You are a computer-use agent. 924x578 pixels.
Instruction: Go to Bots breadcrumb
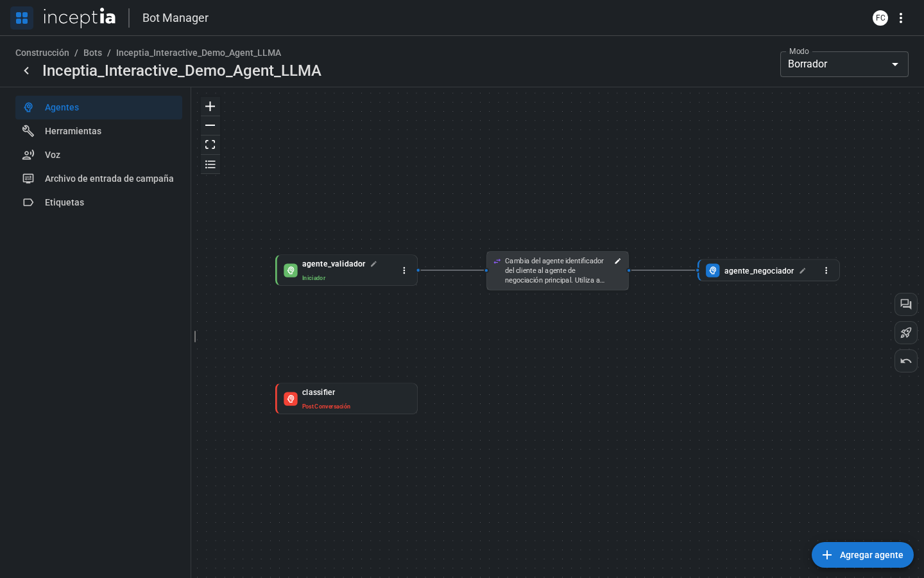tap(92, 53)
